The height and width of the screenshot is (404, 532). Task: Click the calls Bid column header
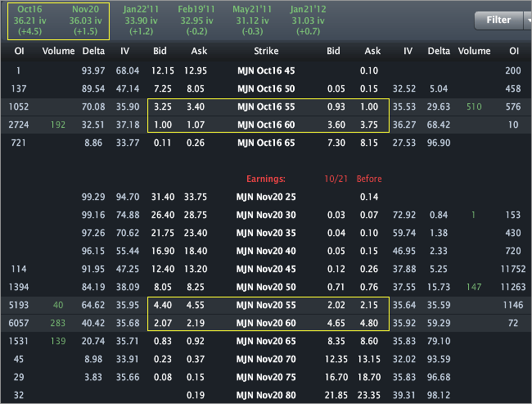tap(160, 51)
